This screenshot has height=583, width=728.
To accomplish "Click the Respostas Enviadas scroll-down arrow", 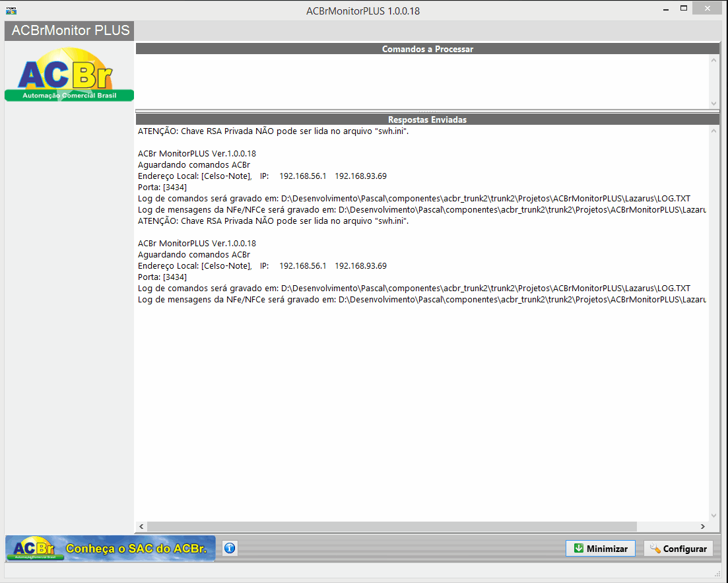I will (713, 515).
